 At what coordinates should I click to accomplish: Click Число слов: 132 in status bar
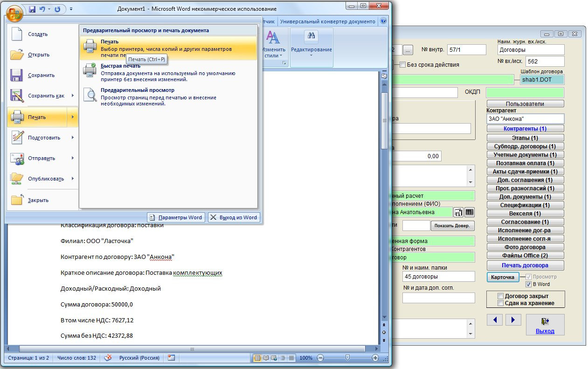click(77, 358)
